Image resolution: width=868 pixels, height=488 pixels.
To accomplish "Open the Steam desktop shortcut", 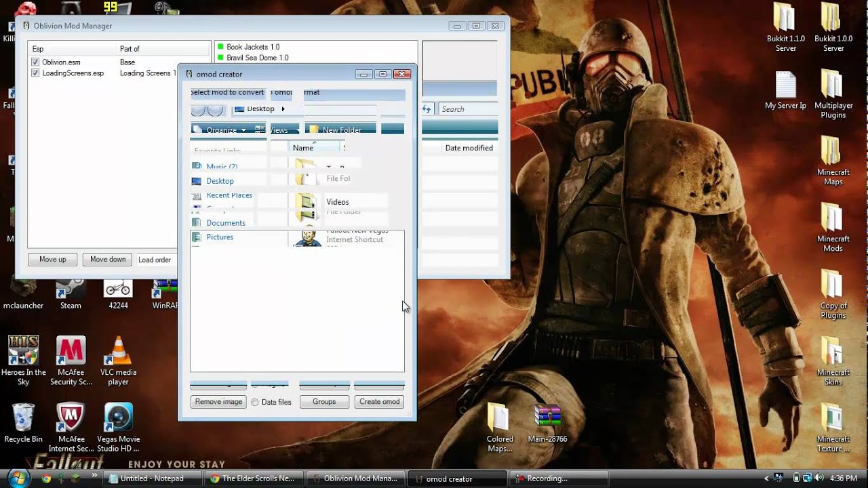I will coord(71,294).
